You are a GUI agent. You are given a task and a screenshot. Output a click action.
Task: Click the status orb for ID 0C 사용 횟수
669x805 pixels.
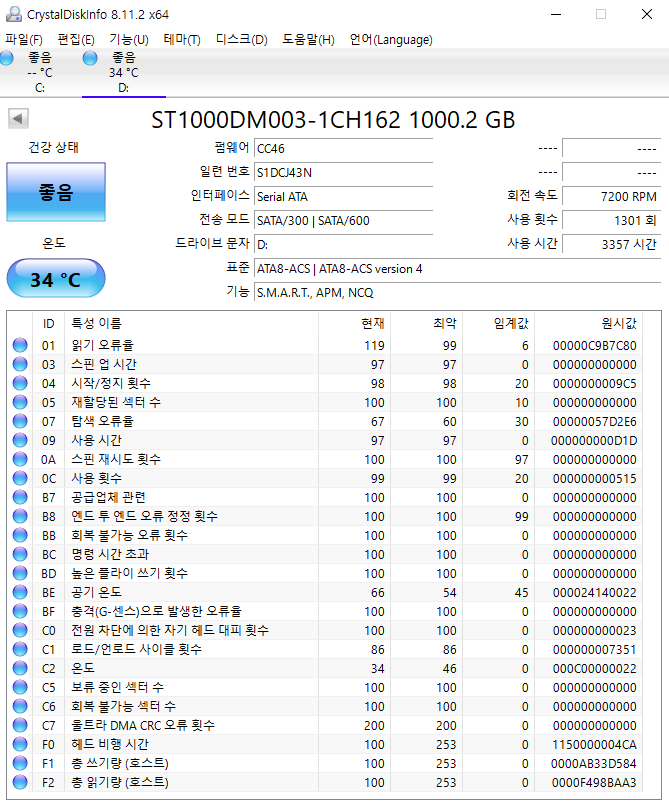pos(20,478)
